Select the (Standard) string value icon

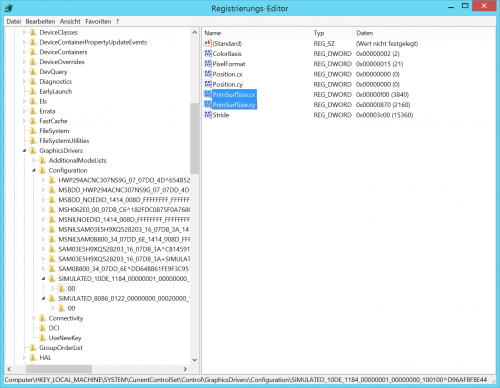coord(208,43)
